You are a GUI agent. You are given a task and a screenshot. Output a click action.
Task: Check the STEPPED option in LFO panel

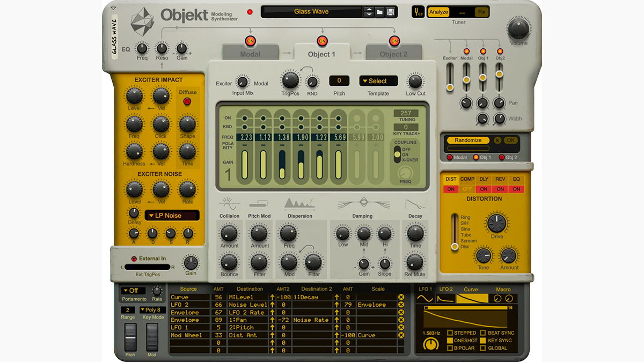451,333
